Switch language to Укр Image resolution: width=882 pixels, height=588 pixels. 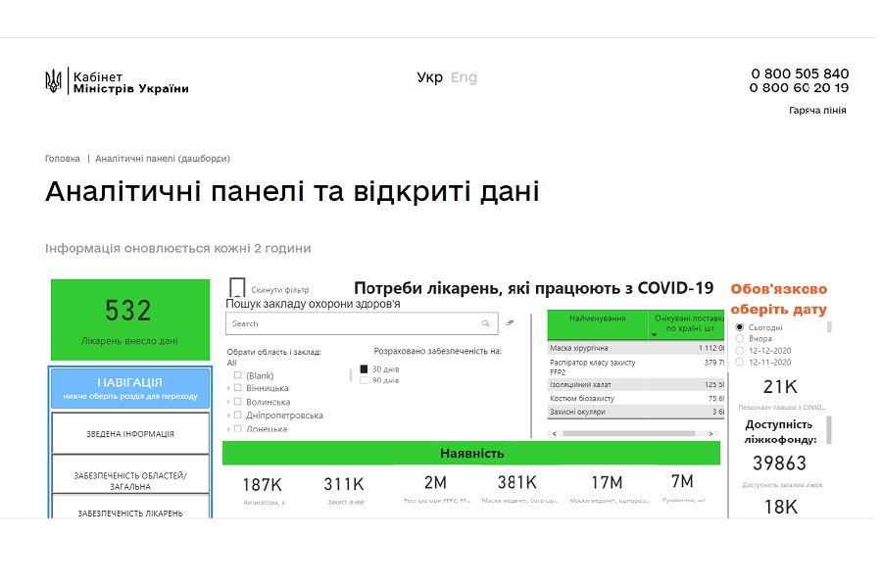(x=430, y=77)
